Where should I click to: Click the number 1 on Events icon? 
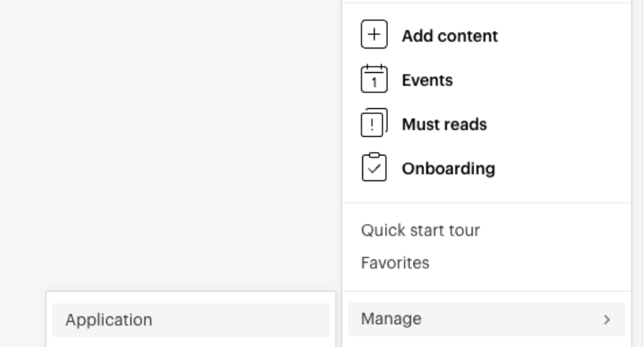coord(374,83)
